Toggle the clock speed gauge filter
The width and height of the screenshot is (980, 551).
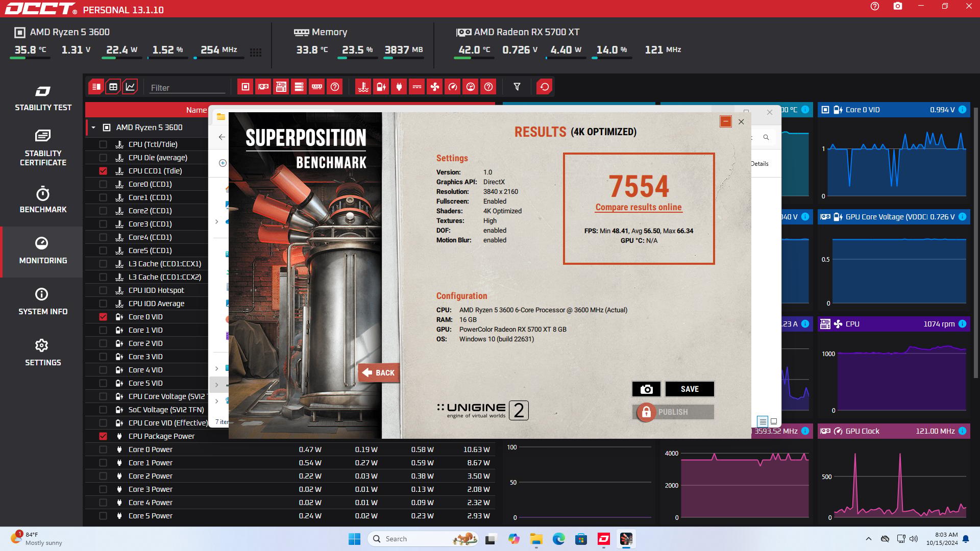[453, 87]
